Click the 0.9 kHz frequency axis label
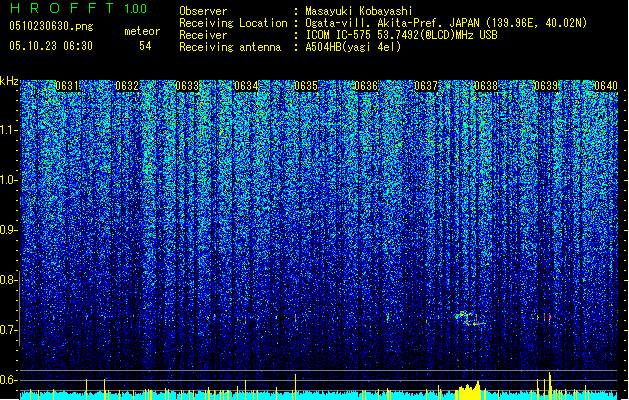This screenshot has height=400, width=629. coord(8,230)
